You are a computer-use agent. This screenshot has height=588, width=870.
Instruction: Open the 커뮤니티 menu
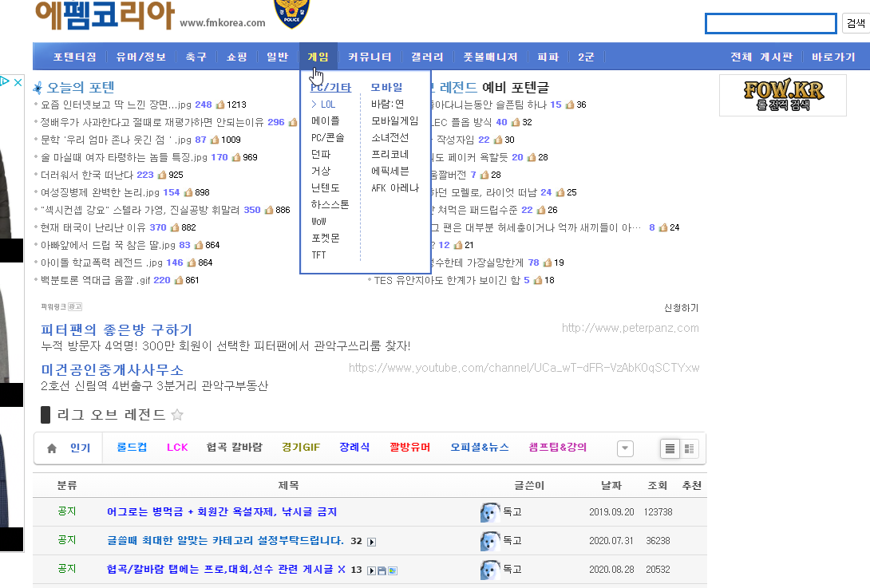(x=370, y=57)
